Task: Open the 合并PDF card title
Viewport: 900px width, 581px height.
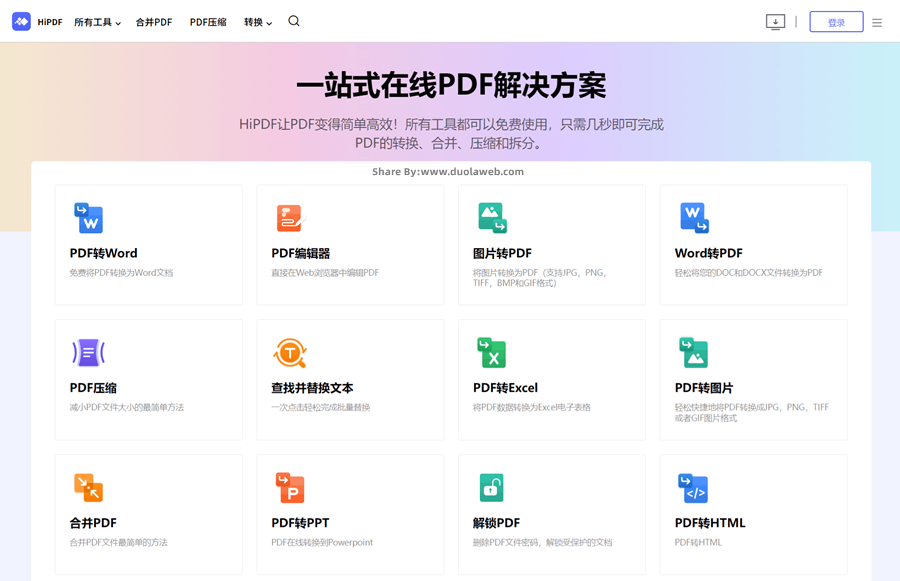Action: [x=93, y=523]
